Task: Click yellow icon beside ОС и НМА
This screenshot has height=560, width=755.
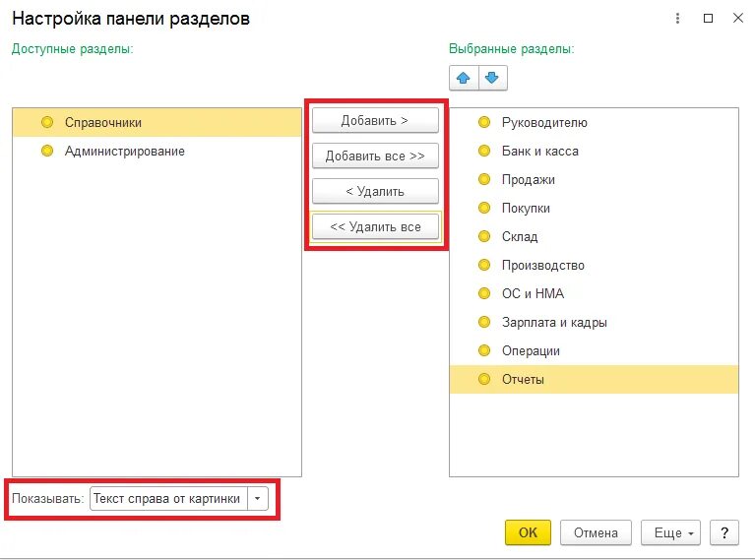Action: coord(484,293)
